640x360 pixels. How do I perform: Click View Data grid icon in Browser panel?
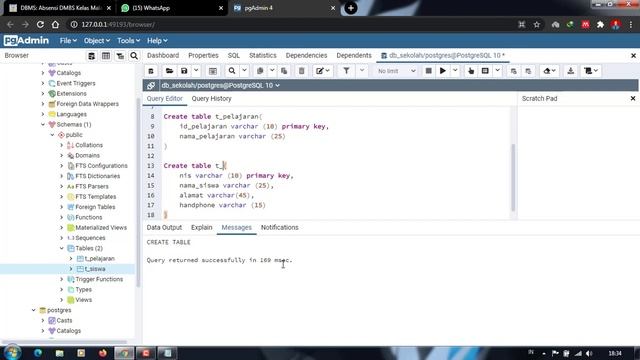click(x=106, y=56)
